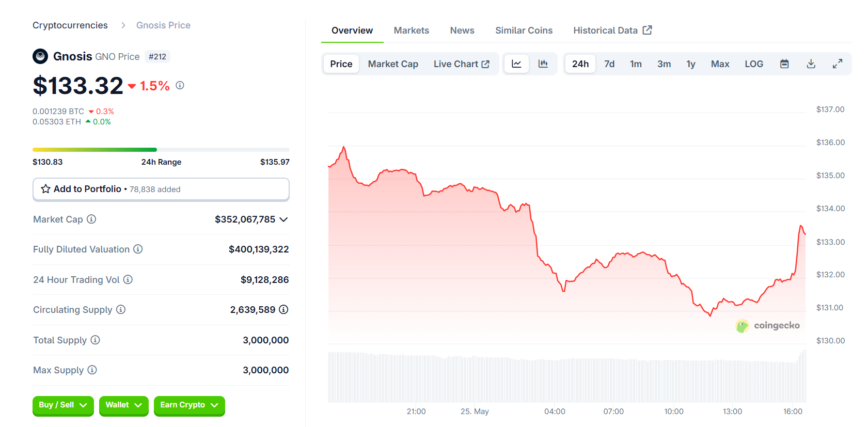Switch chart to Market Cap view
The image size is (868, 427).
tap(393, 64)
